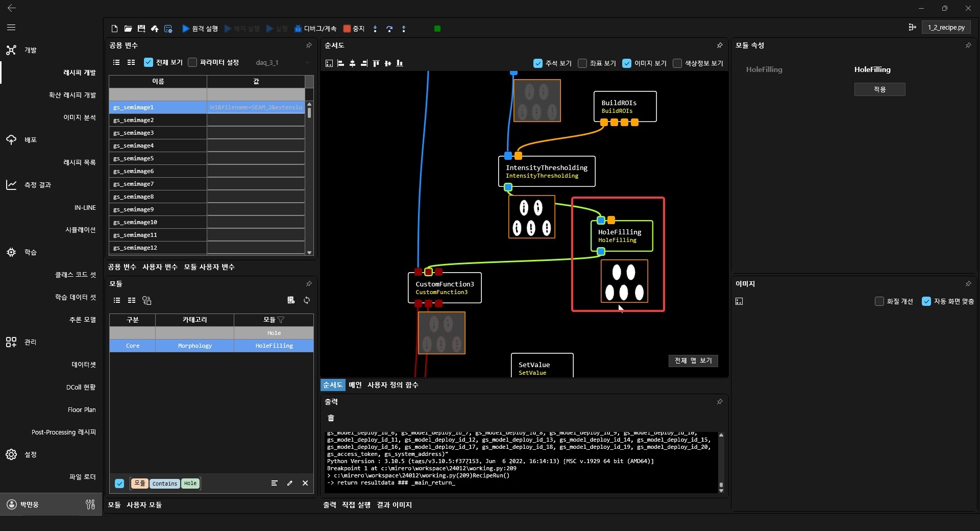Click the open folder icon

point(128,29)
